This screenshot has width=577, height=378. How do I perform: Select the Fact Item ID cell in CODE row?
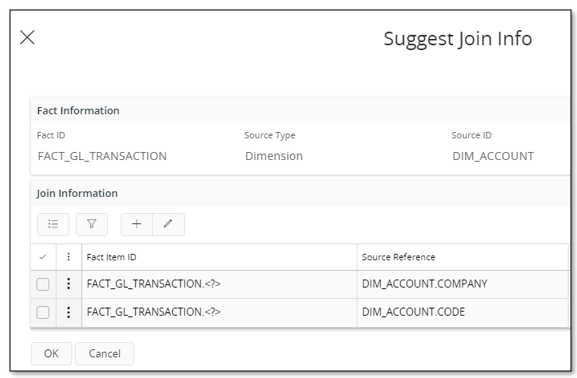[x=219, y=312]
